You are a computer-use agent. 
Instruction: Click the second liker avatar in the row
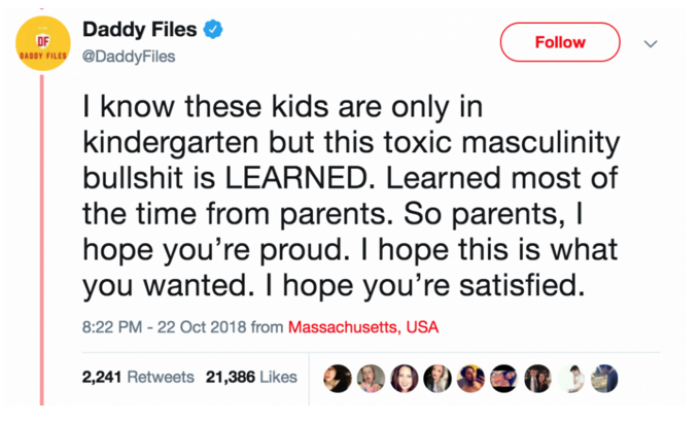[x=373, y=377]
